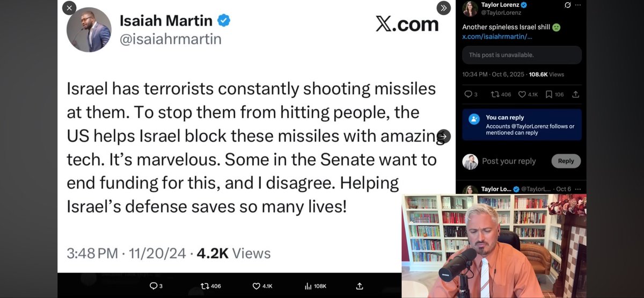Open the more options three-dot menu

click(578, 5)
